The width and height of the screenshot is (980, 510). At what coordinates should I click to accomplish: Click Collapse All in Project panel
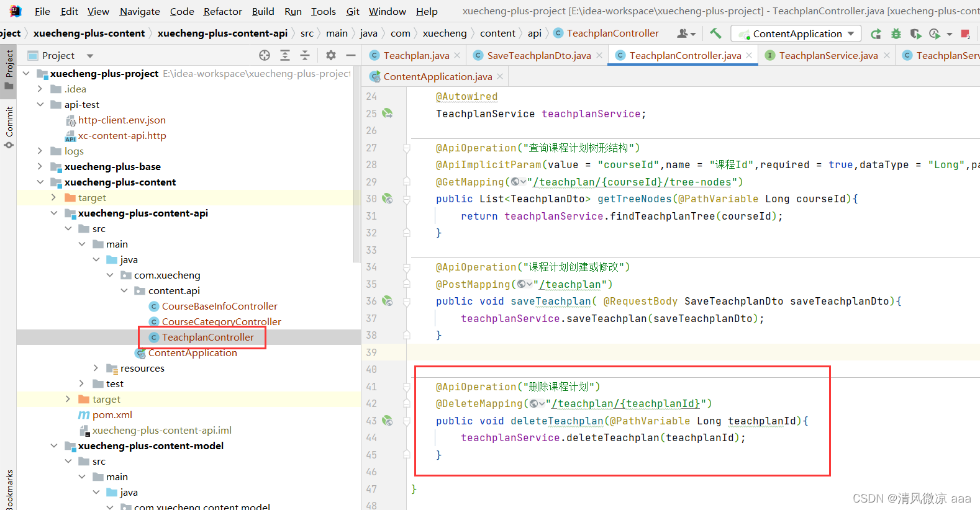[305, 55]
